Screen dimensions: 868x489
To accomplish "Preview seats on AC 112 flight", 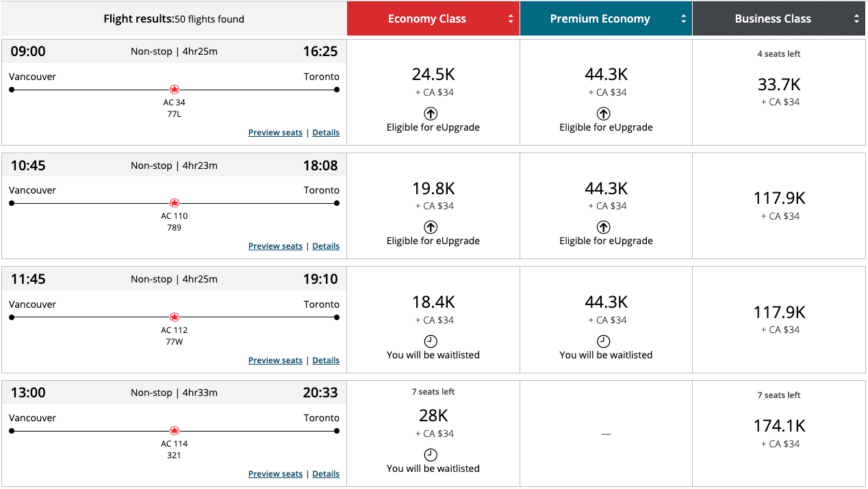I will (x=275, y=360).
